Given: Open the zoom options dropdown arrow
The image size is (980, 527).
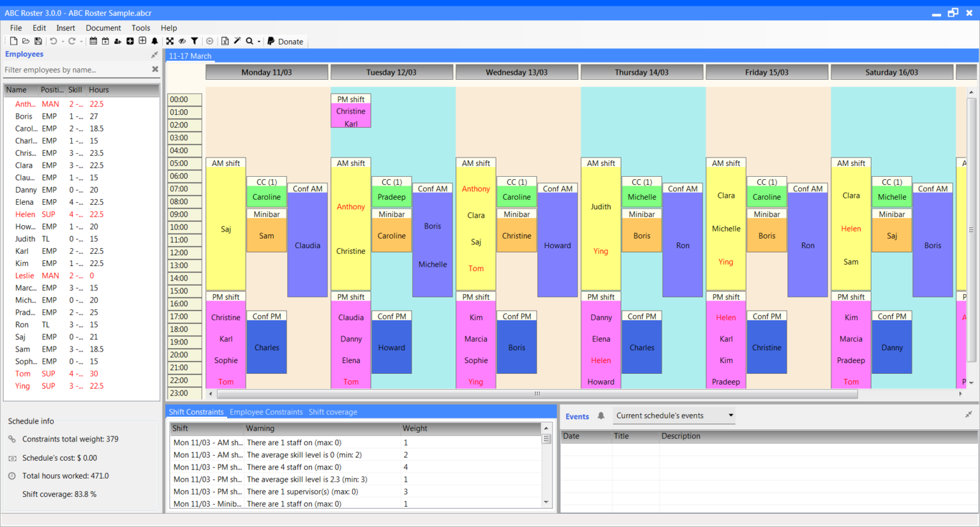Looking at the screenshot, I should point(259,40).
